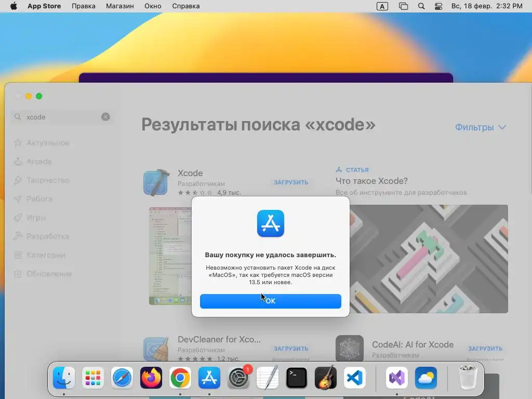Launch Visual Studio from the Dock

396,378
